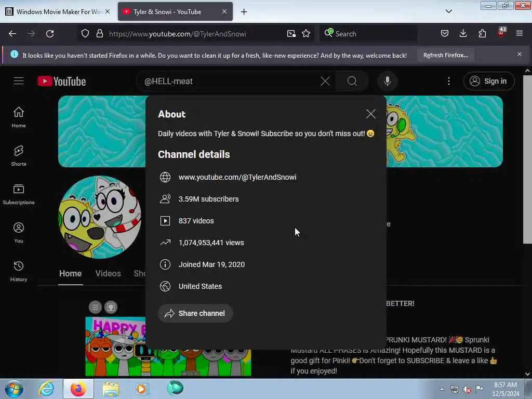This screenshot has width=532, height=399.
Task: Click the Tyler & Snowi channel avatar
Action: (x=100, y=217)
